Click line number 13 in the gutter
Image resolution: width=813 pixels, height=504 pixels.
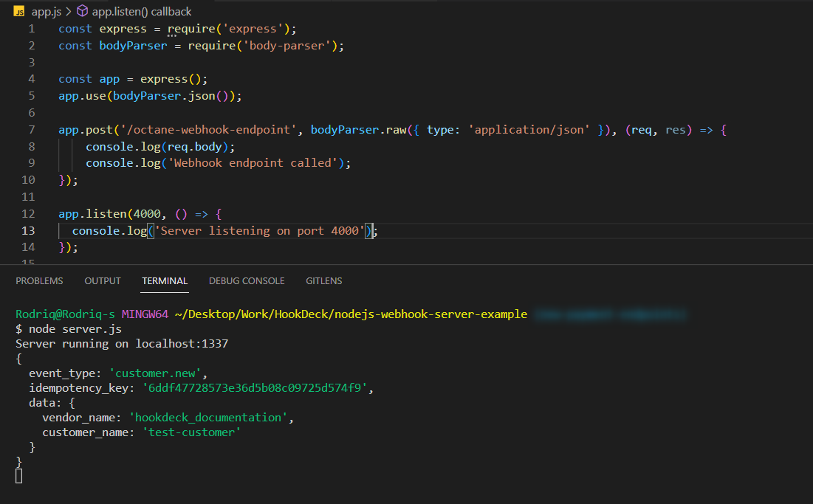(x=28, y=230)
